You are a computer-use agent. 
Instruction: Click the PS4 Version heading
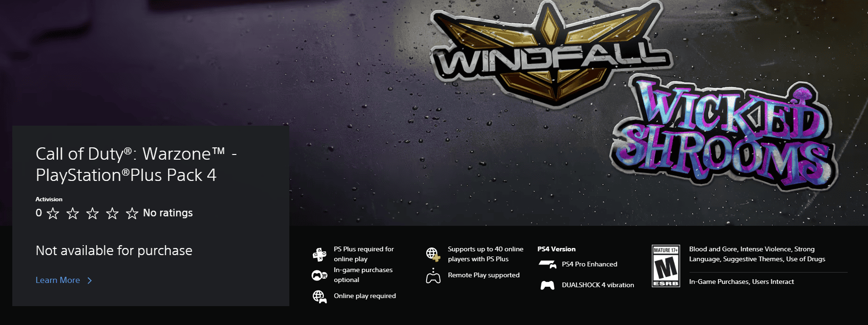[x=556, y=249]
